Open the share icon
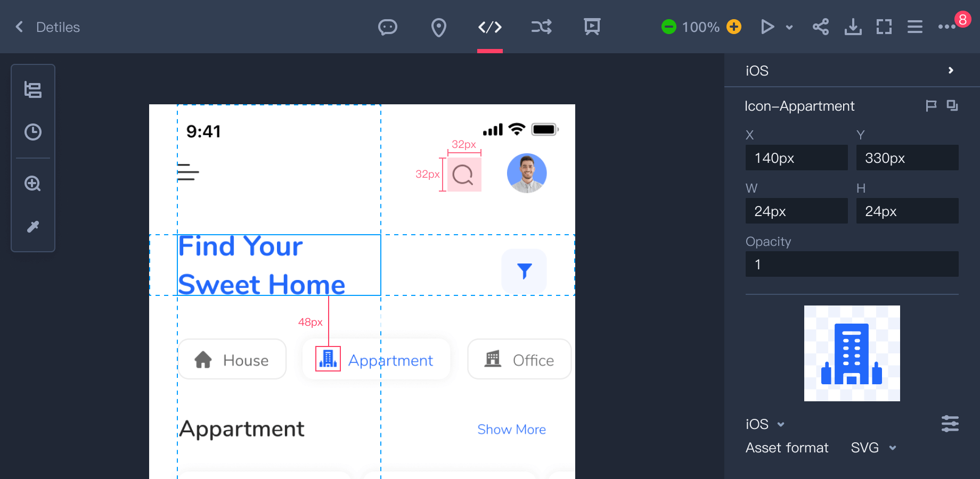Screen dimensions: 980x479 pos(821,27)
